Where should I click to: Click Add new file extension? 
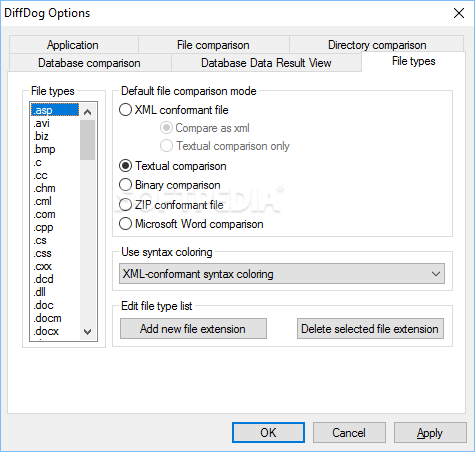[193, 329]
